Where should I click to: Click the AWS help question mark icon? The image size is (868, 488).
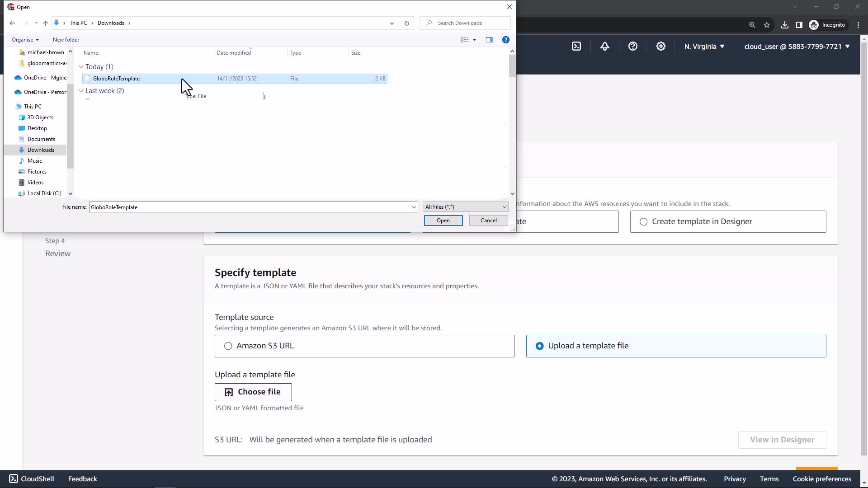pos(632,46)
